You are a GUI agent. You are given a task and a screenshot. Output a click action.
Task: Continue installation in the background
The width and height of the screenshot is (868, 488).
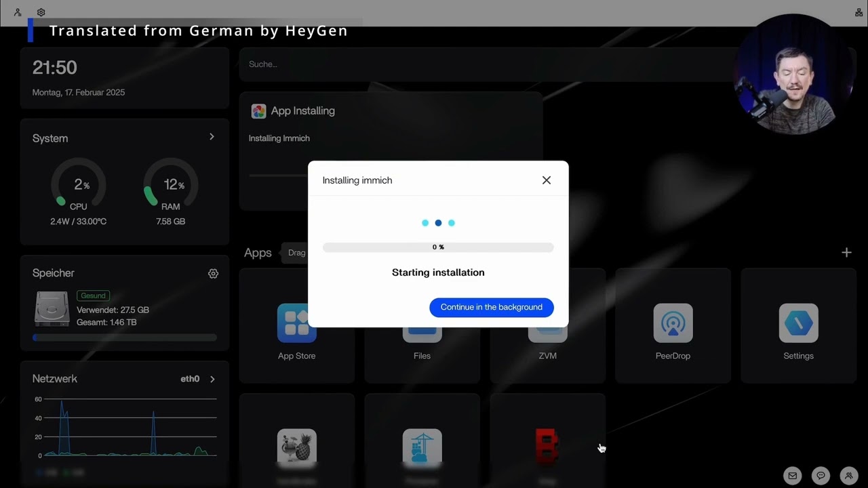click(x=492, y=307)
